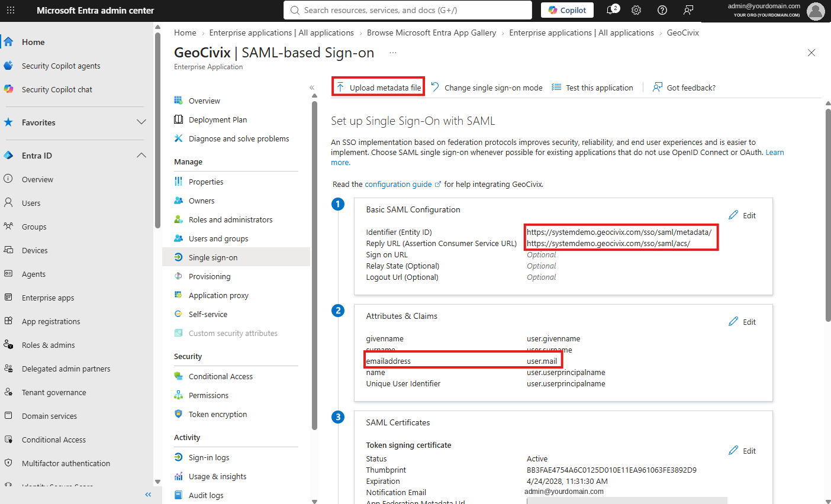This screenshot has height=504, width=831.
Task: Open the configuration guide link
Action: pos(402,184)
